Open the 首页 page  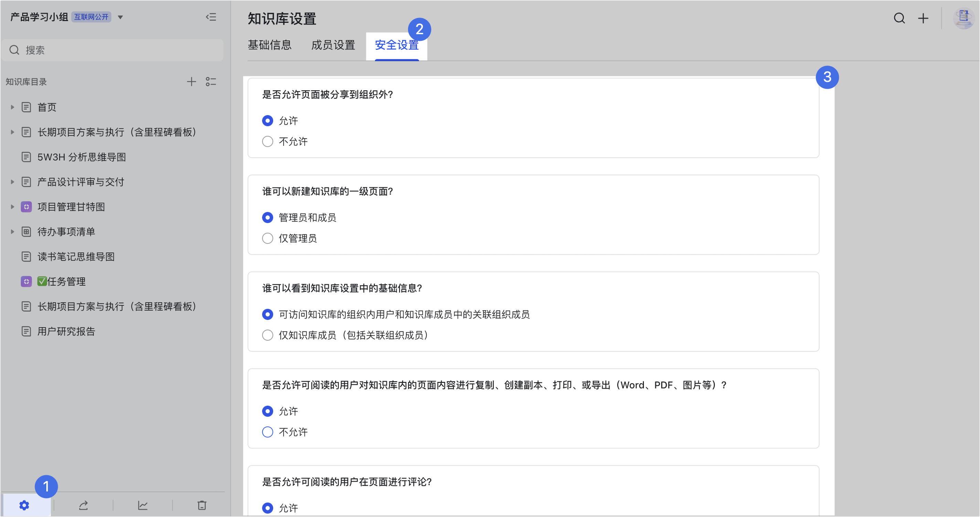[47, 107]
